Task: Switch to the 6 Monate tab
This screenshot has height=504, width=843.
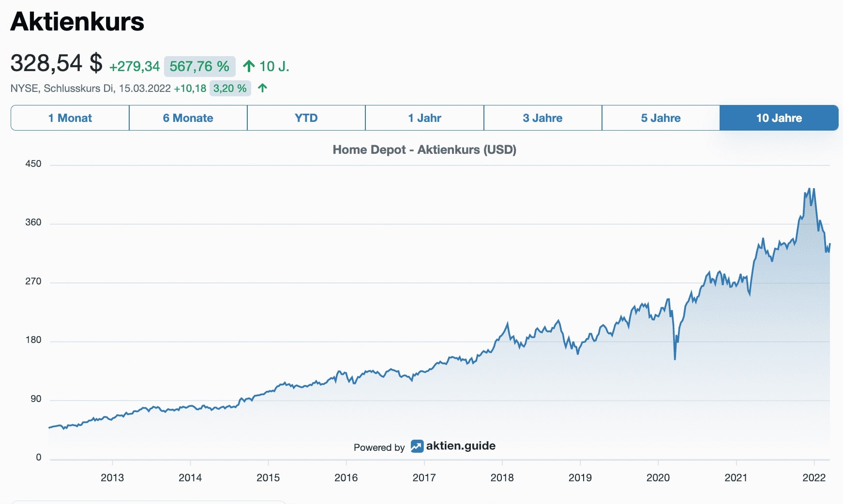Action: 188,118
